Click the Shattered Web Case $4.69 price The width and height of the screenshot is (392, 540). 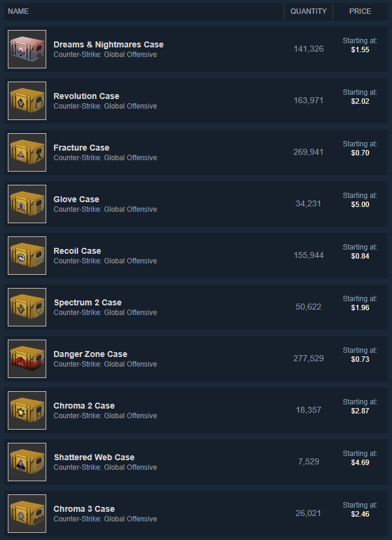coord(360,463)
